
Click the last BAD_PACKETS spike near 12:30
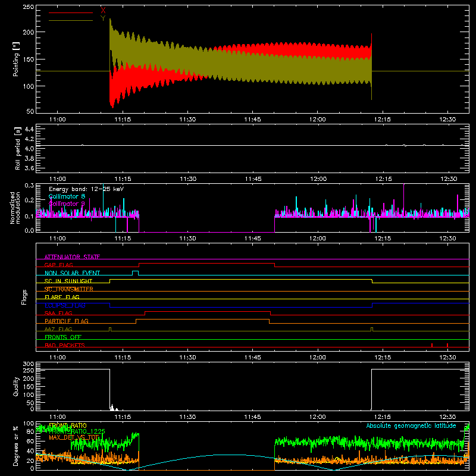coord(447,345)
